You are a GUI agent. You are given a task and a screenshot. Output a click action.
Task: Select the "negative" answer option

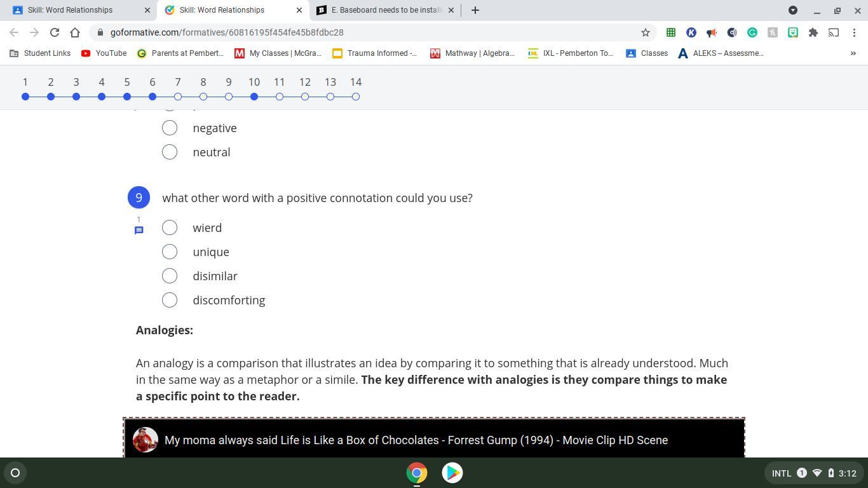(169, 128)
